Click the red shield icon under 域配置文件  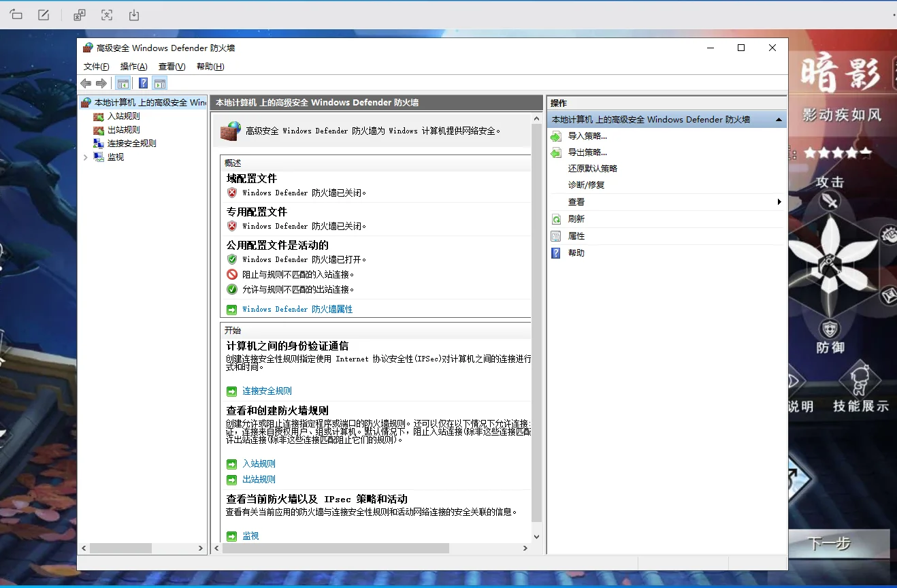click(232, 193)
